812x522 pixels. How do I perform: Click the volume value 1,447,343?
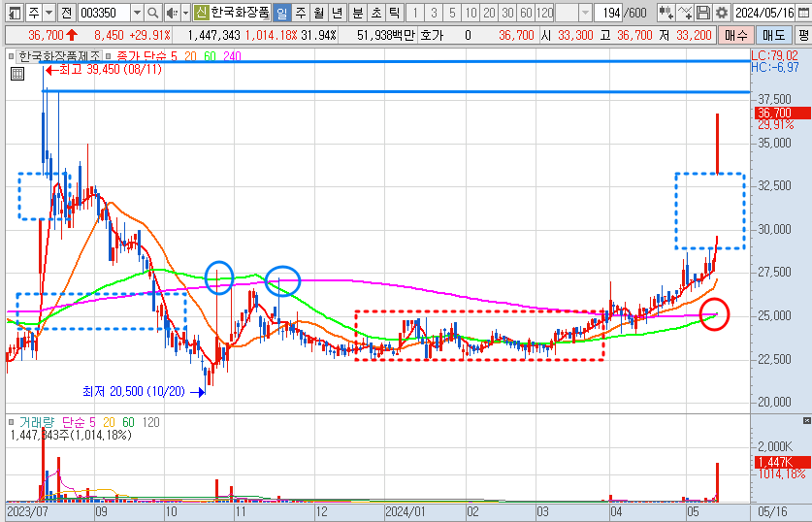click(213, 35)
